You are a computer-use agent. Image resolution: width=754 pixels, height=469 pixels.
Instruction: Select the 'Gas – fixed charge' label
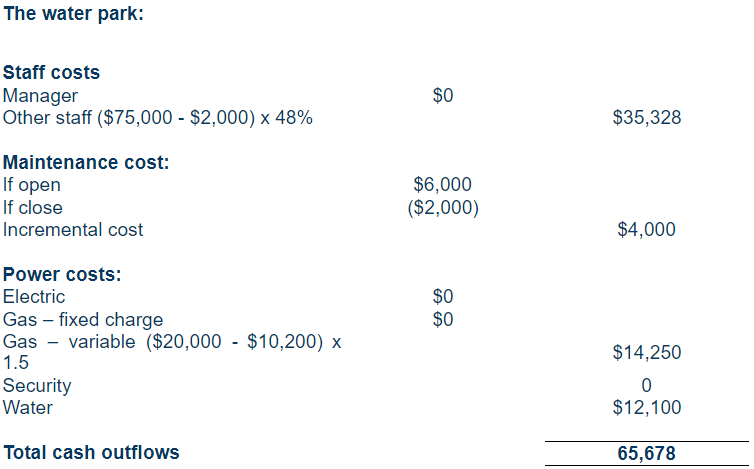[x=83, y=320]
